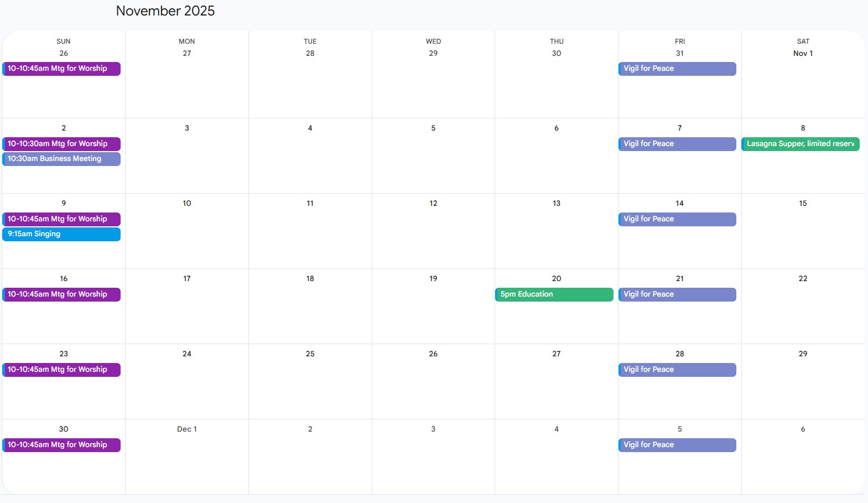
Task: Open the 10-10:30am Mtg for Worship event
Action: click(x=61, y=144)
